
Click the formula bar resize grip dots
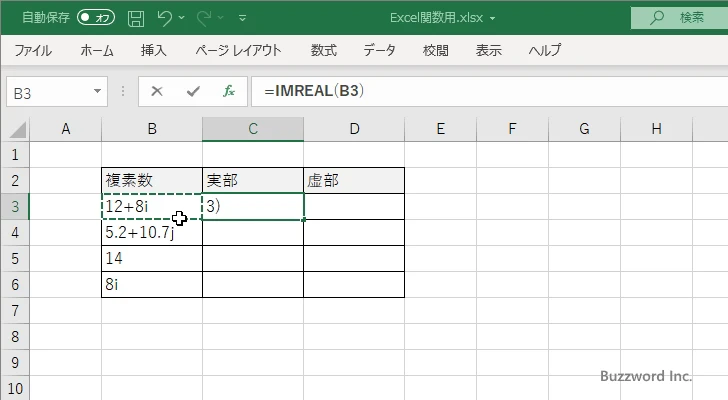[x=123, y=91]
